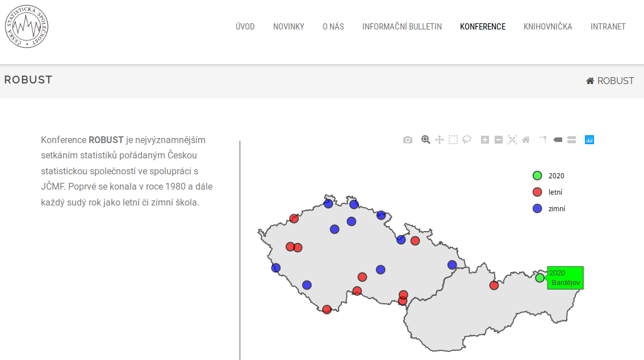Toggle the 2020 legend series
This screenshot has width=644, height=360.
548,175
